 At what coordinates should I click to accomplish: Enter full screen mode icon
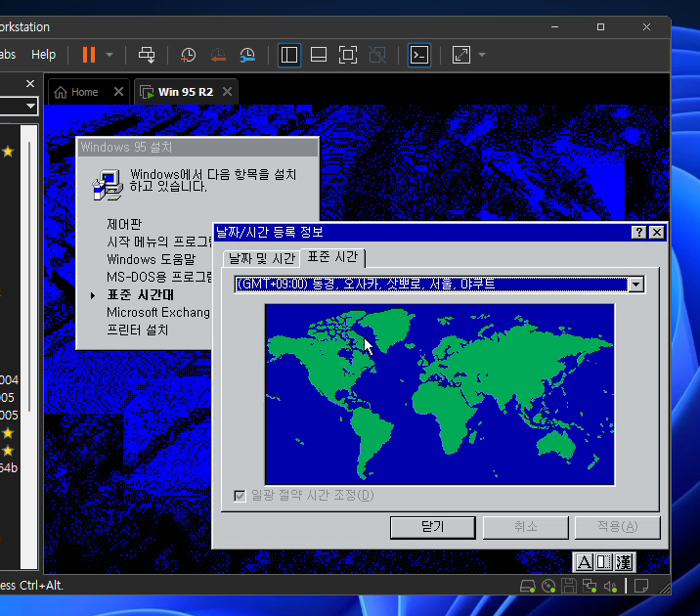348,55
